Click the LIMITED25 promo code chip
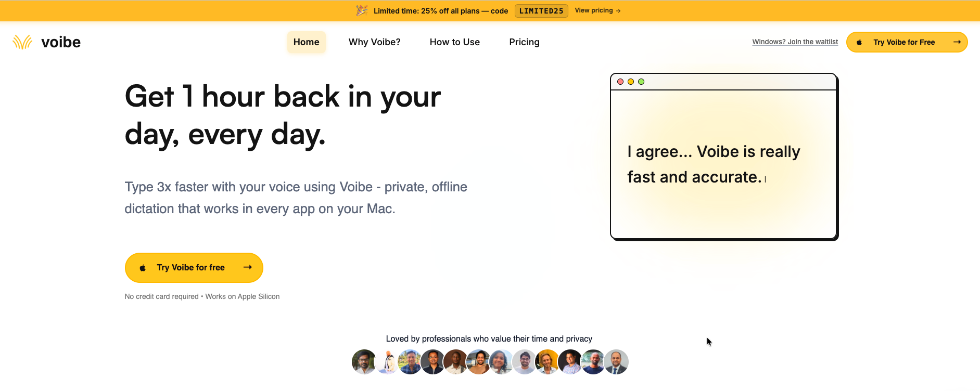Viewport: 980px width, 391px height. [x=541, y=11]
